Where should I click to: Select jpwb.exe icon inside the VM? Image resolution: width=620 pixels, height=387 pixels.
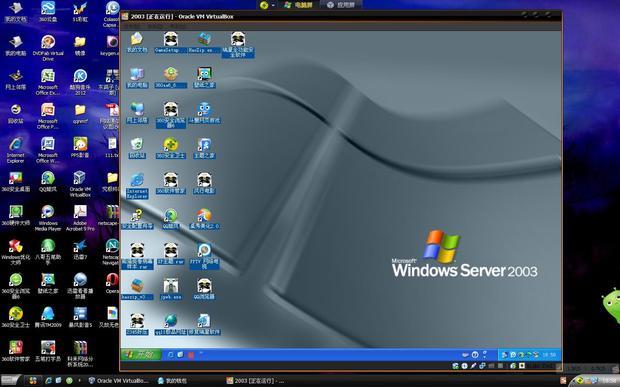tap(171, 289)
